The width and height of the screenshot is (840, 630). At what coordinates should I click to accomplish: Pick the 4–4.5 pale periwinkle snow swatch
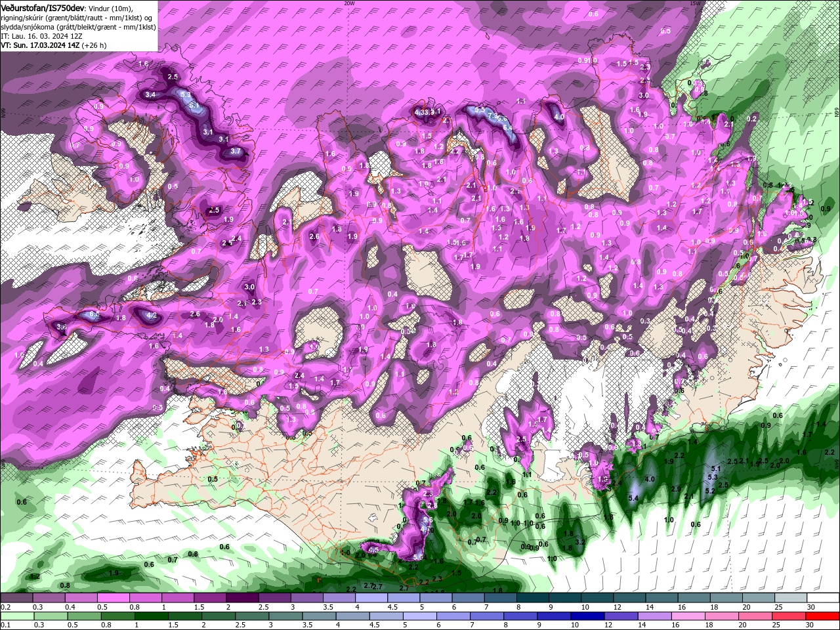tap(371, 598)
